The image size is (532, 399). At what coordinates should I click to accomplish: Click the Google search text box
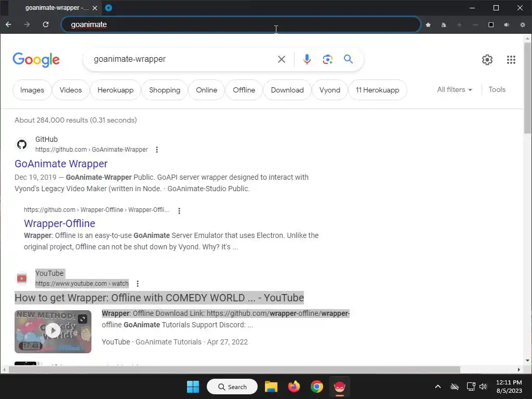click(181, 59)
